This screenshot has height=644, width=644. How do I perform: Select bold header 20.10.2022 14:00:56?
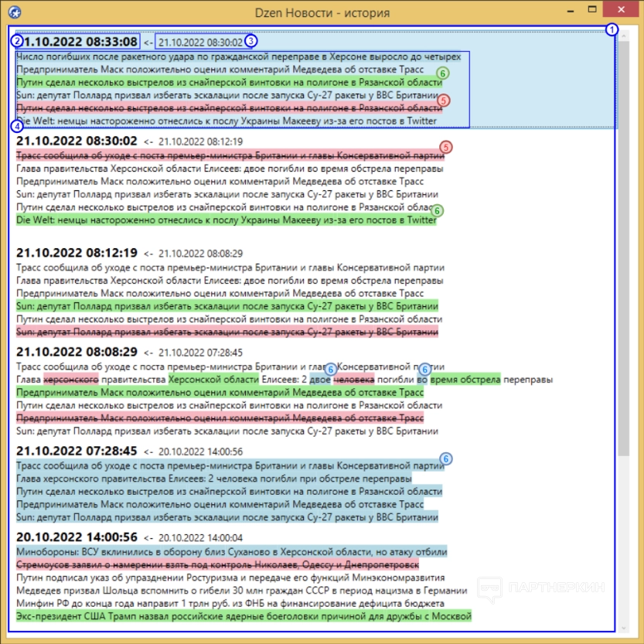pos(77,537)
